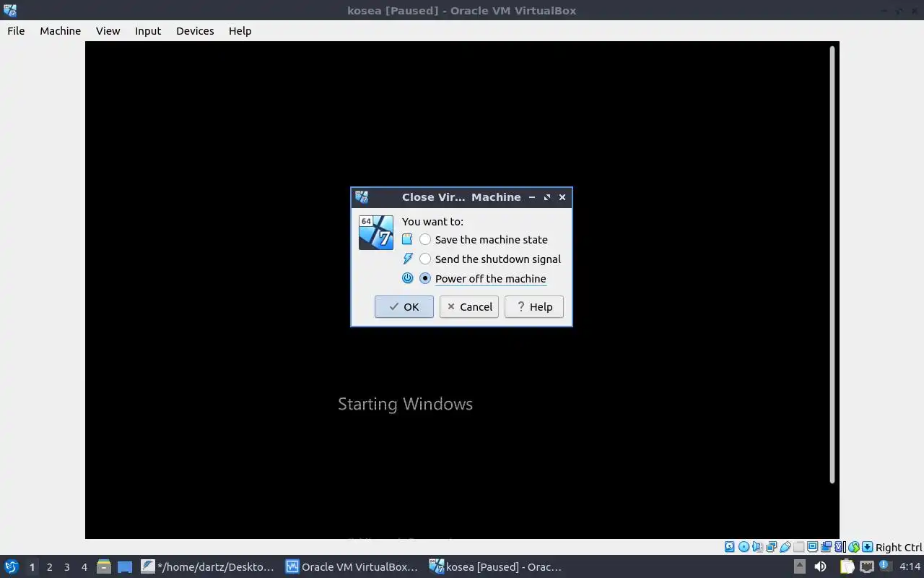Open the Input menu
Screen dimensions: 924x578
click(148, 30)
